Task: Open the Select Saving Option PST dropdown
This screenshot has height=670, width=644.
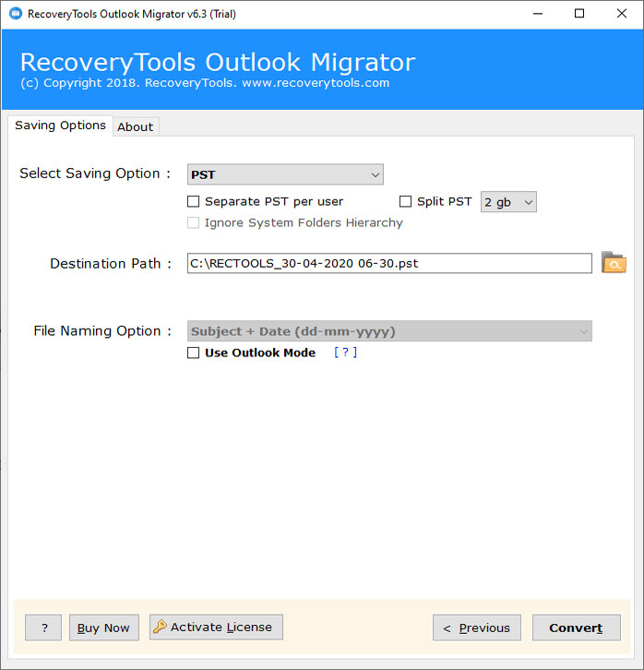Action: (x=285, y=174)
